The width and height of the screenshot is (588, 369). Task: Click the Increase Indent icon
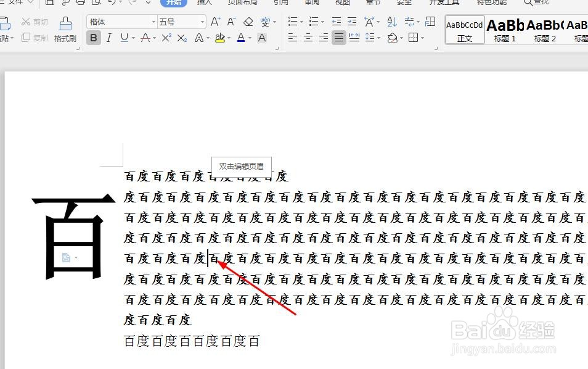(x=352, y=22)
